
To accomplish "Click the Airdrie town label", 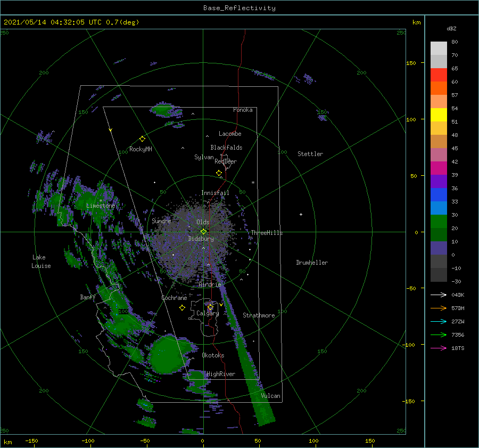I will (x=210, y=284).
